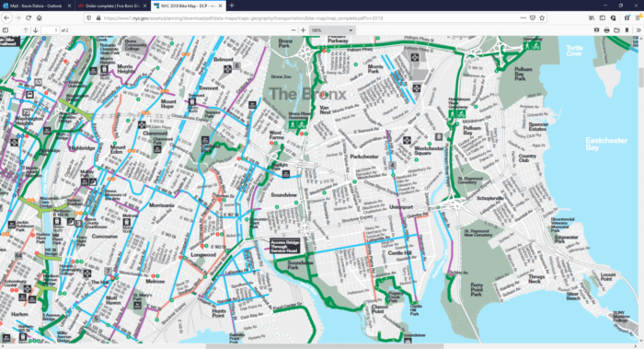This screenshot has width=644, height=349.
Task: Toggle the PDF viewer sidebar
Action: pyautogui.click(x=6, y=30)
